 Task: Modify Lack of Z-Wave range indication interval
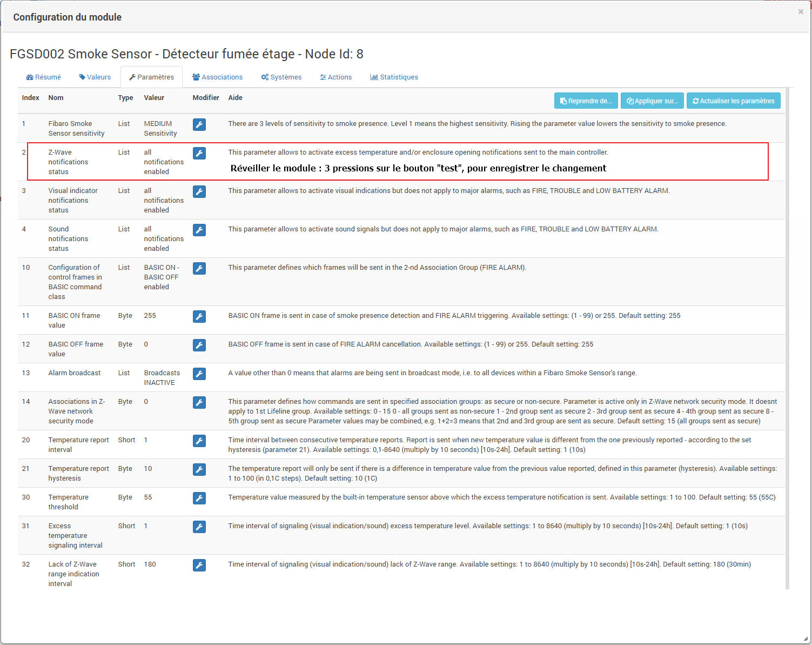point(199,566)
